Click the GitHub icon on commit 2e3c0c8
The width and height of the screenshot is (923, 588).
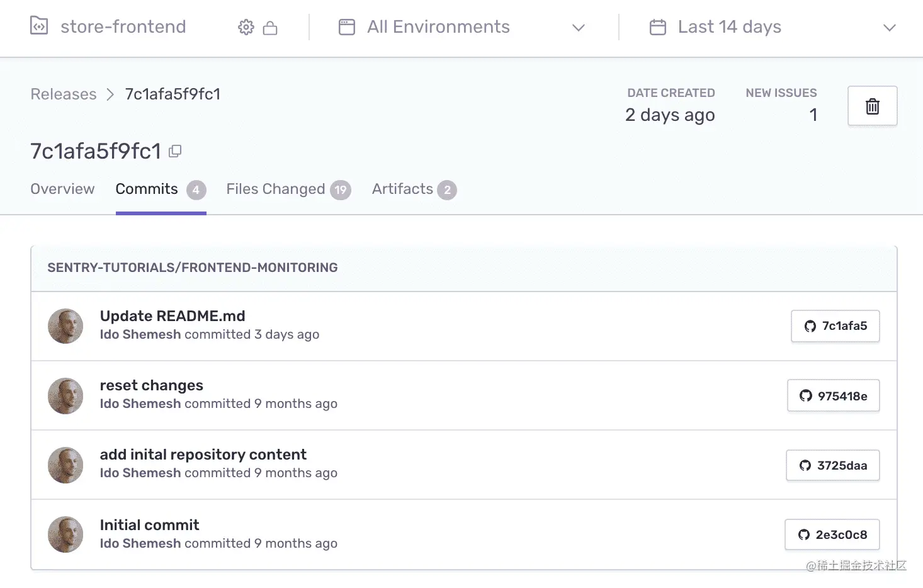click(x=804, y=534)
